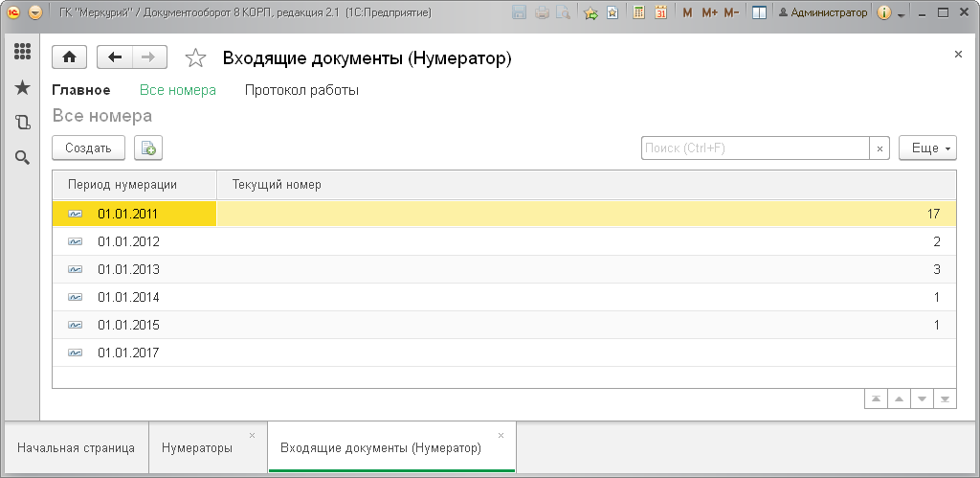Close the form with the x near title
980x478 pixels.
coord(958,55)
